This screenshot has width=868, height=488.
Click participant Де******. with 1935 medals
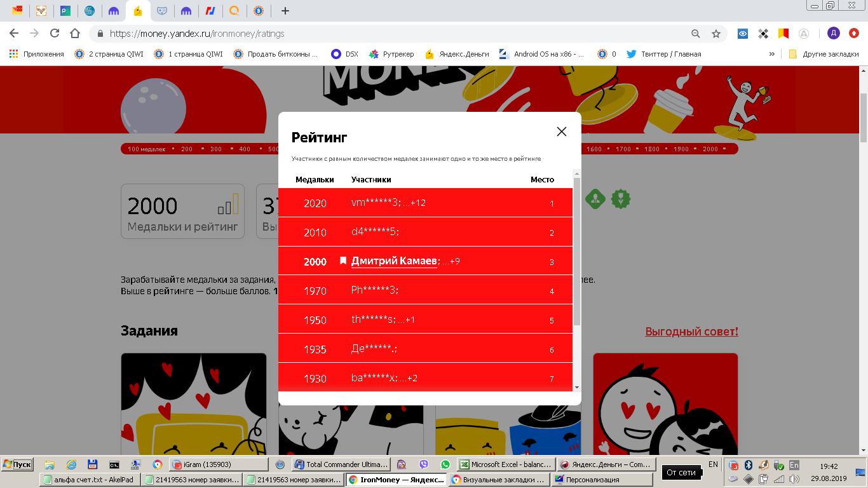click(374, 349)
